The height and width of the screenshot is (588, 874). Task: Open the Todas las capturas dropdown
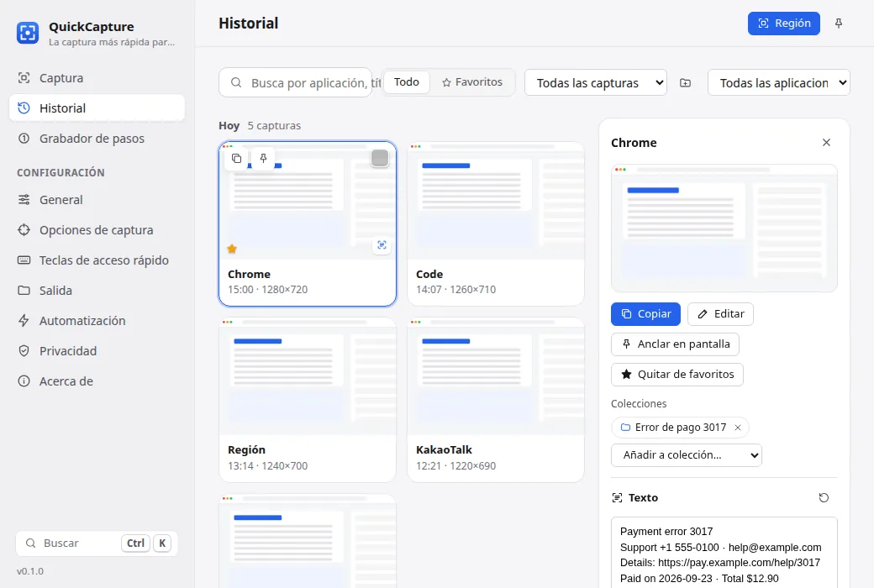click(595, 82)
